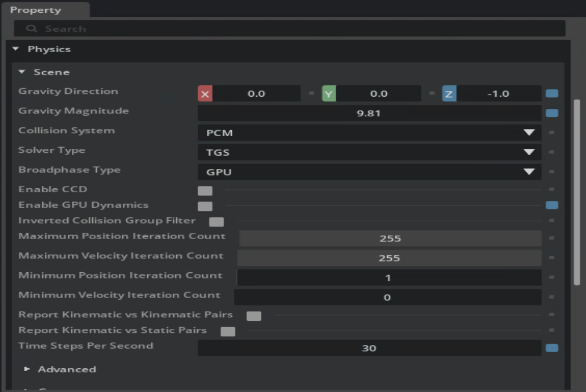Click blue reset square beside Time Steps Per Second
This screenshot has width=586, height=392.
pyautogui.click(x=552, y=348)
